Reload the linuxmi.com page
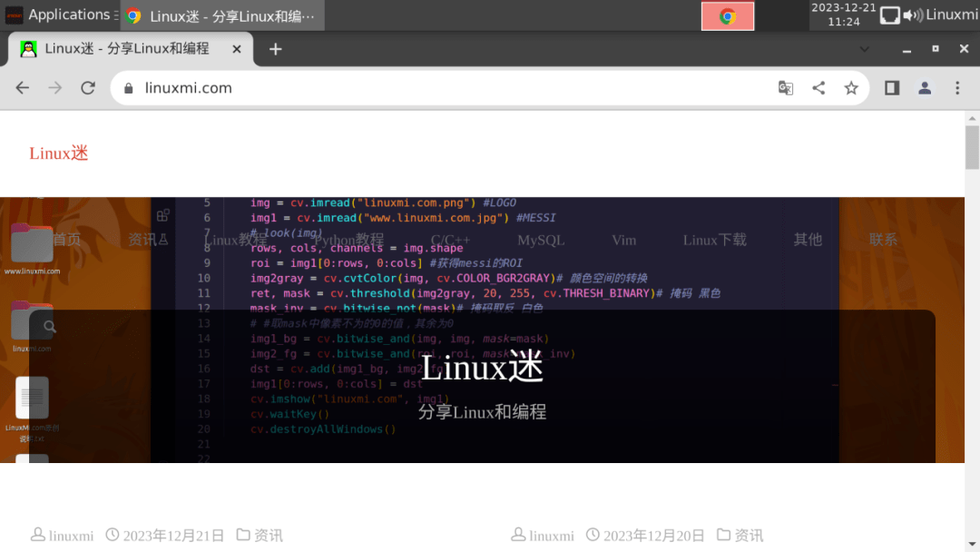The height and width of the screenshot is (552, 980). (x=87, y=87)
